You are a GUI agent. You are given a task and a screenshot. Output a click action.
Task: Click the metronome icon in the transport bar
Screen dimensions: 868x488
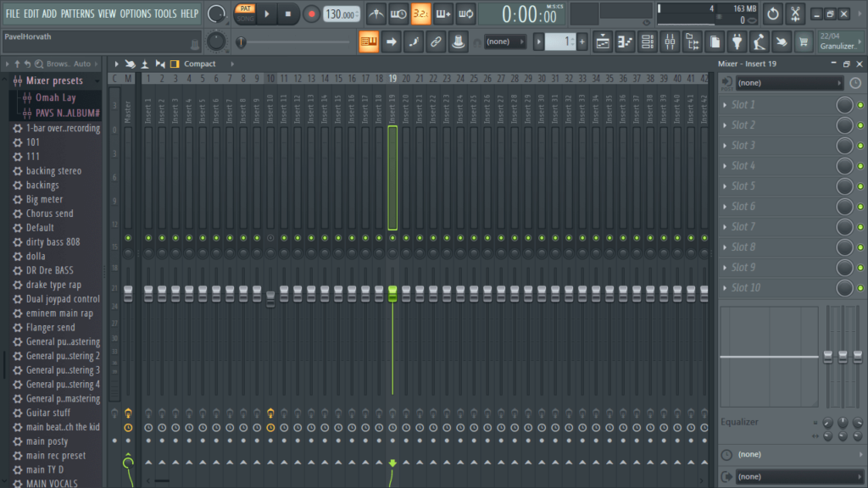(374, 14)
